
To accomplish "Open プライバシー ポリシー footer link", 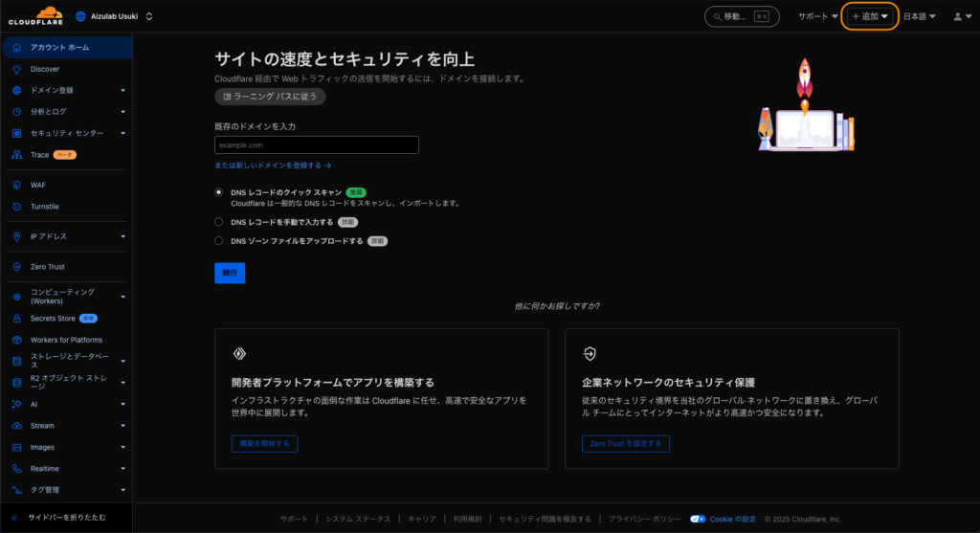I will (645, 520).
